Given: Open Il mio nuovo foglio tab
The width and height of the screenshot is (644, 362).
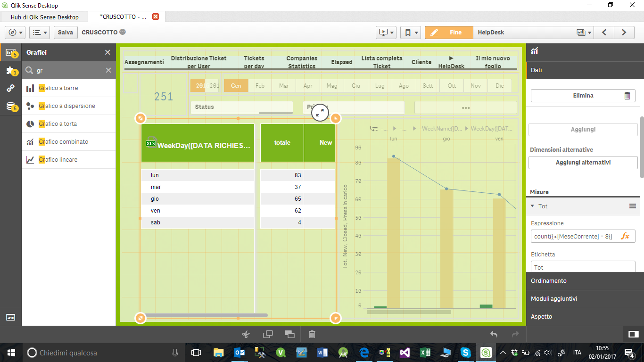Looking at the screenshot, I should point(493,62).
